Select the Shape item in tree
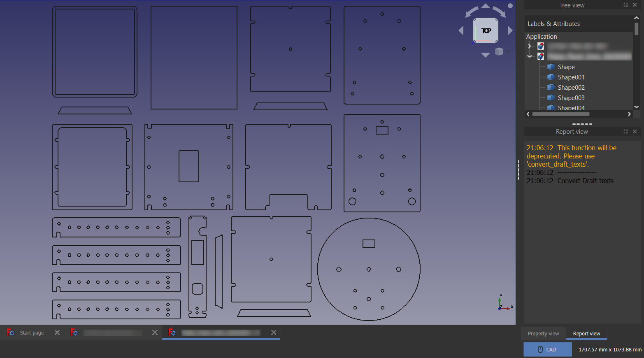This screenshot has height=358, width=644. (x=566, y=67)
